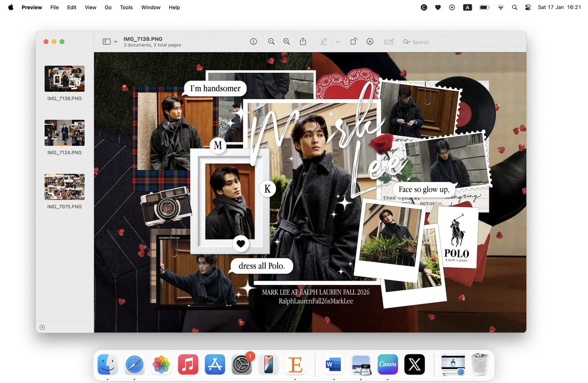Click the date and time display
This screenshot has width=588, height=383.
pyautogui.click(x=559, y=7)
